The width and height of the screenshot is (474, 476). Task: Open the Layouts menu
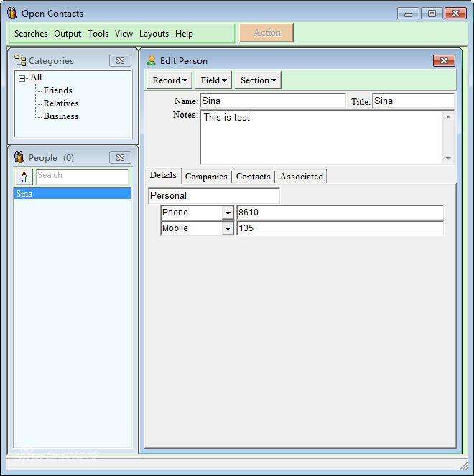coord(154,34)
